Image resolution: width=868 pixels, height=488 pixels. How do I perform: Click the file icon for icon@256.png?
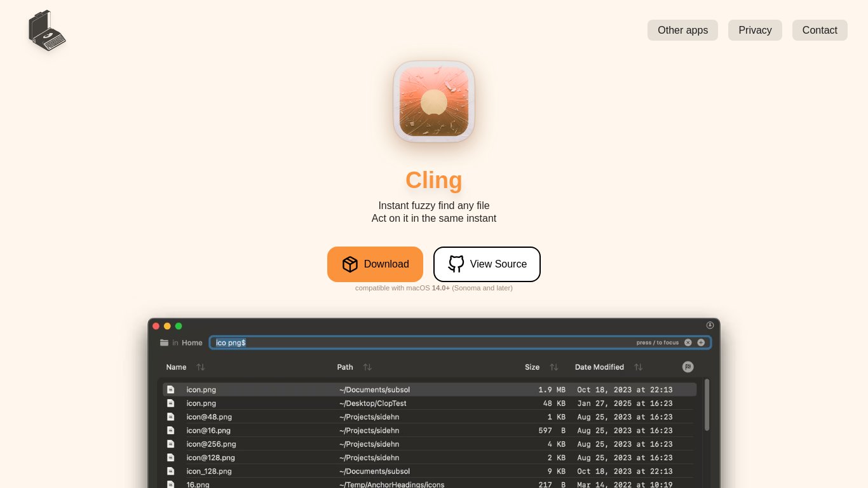(x=170, y=444)
